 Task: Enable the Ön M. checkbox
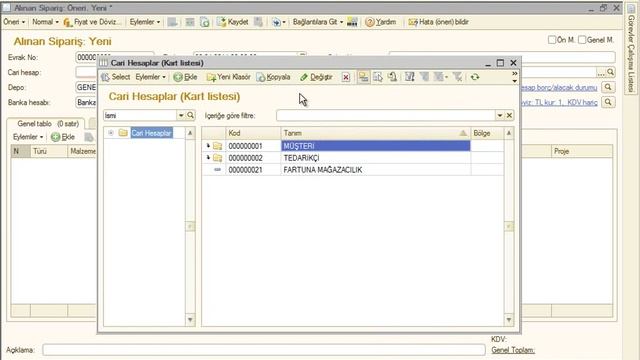tap(552, 40)
